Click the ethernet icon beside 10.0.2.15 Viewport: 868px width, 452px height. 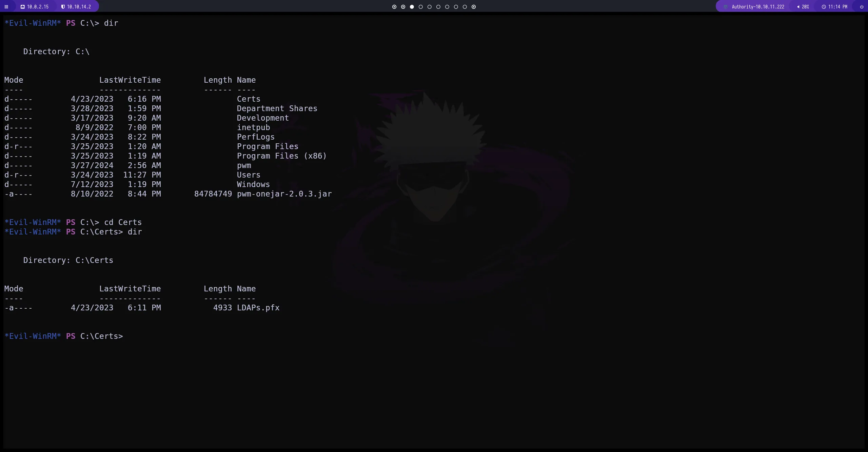[23, 7]
